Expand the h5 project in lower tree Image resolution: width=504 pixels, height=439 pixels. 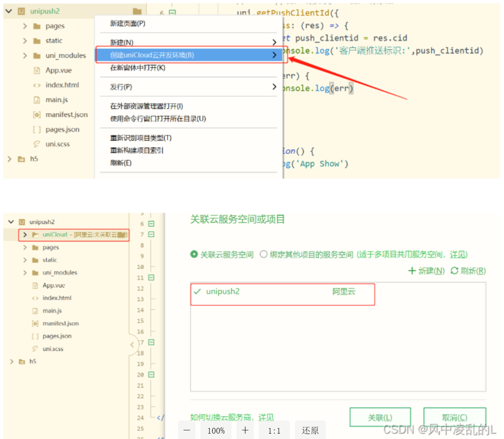(12, 361)
